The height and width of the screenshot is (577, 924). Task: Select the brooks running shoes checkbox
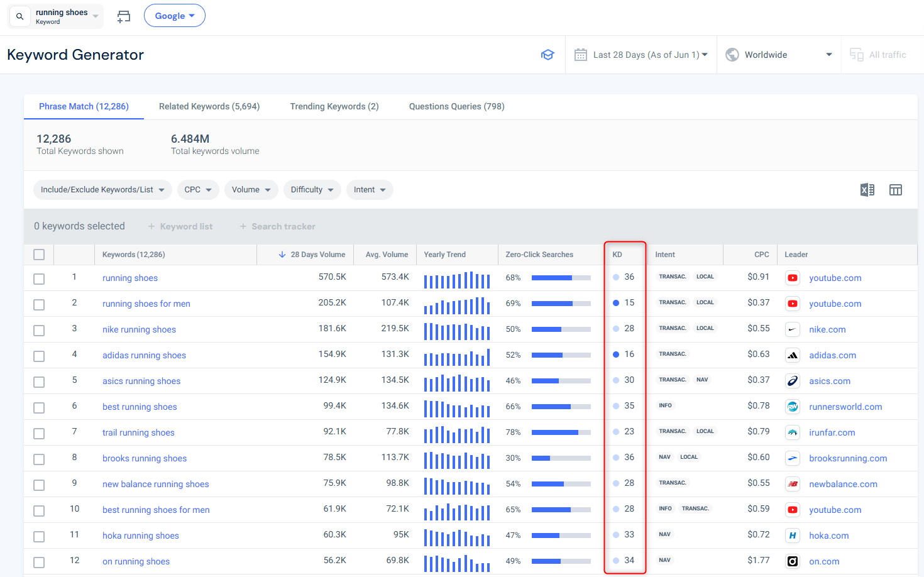39,459
